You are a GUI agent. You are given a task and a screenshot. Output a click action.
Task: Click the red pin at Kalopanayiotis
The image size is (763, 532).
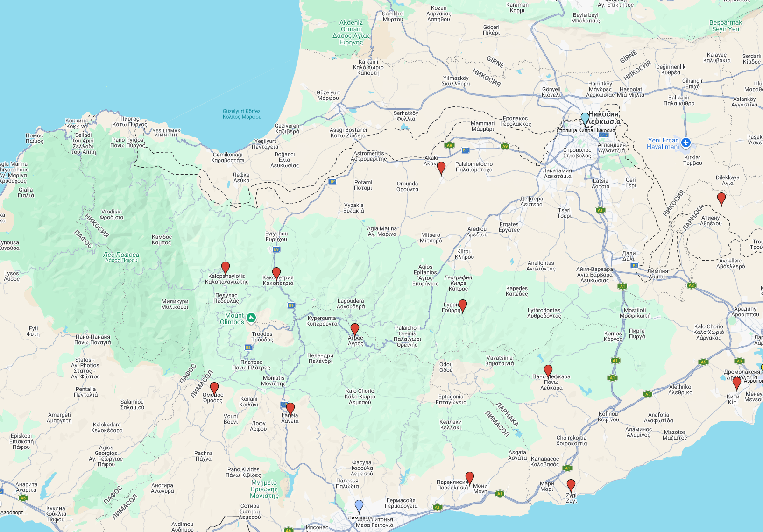click(226, 268)
